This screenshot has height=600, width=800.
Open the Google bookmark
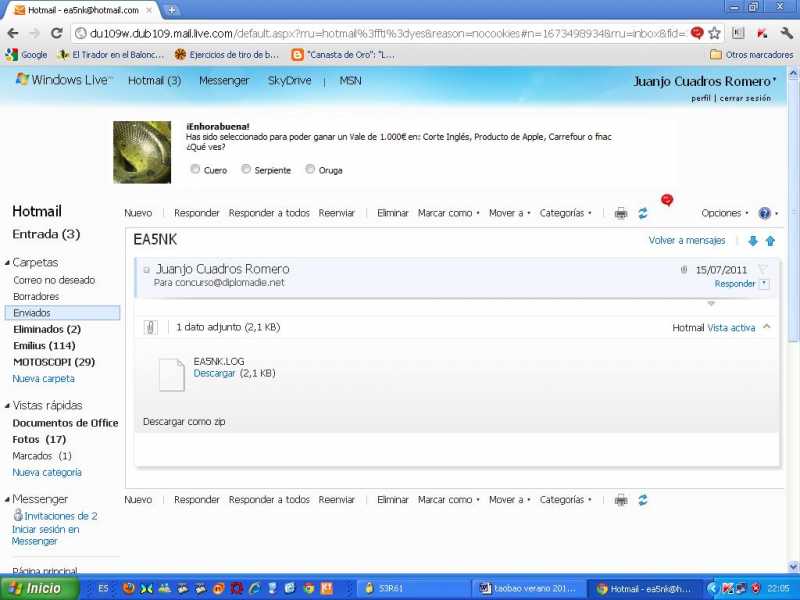(27, 55)
